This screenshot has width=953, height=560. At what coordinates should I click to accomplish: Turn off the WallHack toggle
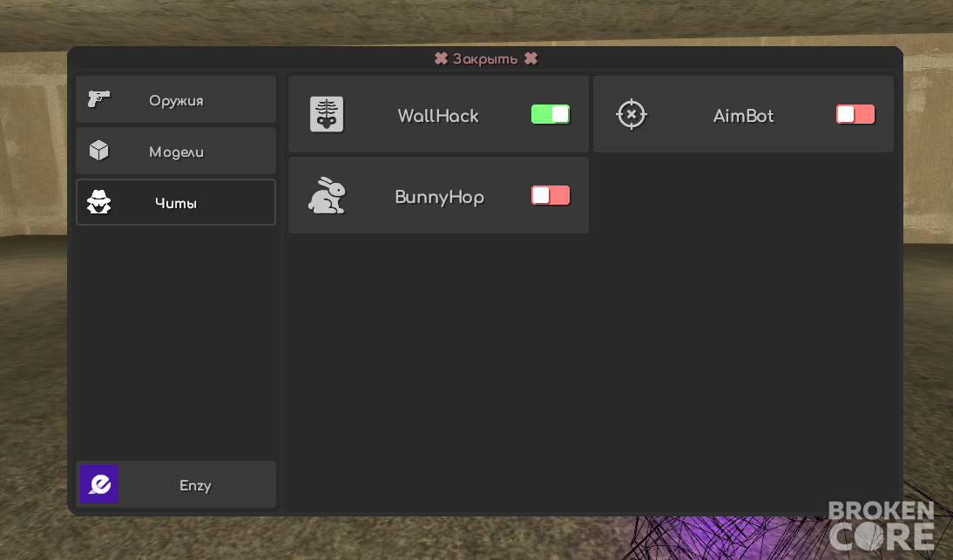click(x=551, y=114)
